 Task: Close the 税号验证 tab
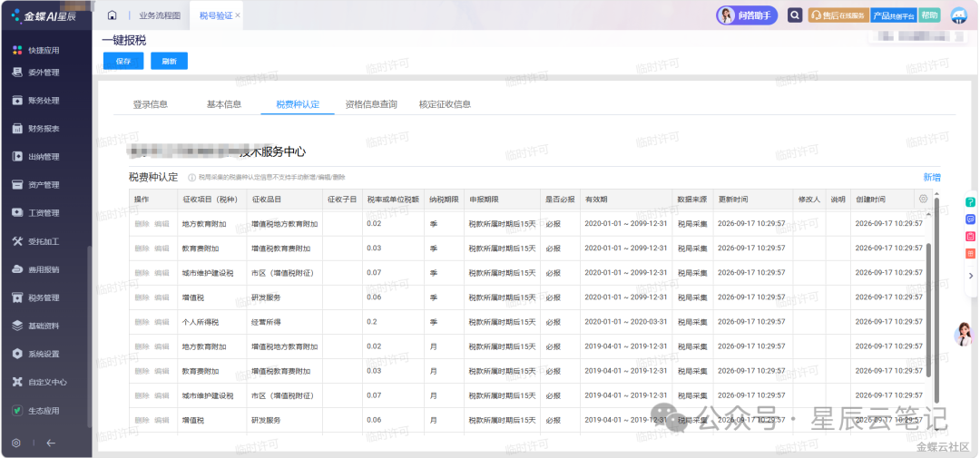click(x=238, y=15)
